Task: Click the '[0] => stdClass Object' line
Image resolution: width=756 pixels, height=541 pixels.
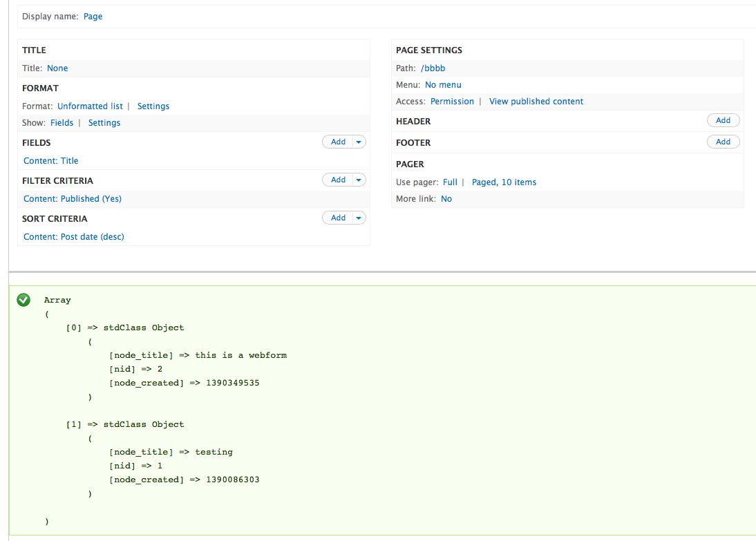Action: click(x=125, y=328)
